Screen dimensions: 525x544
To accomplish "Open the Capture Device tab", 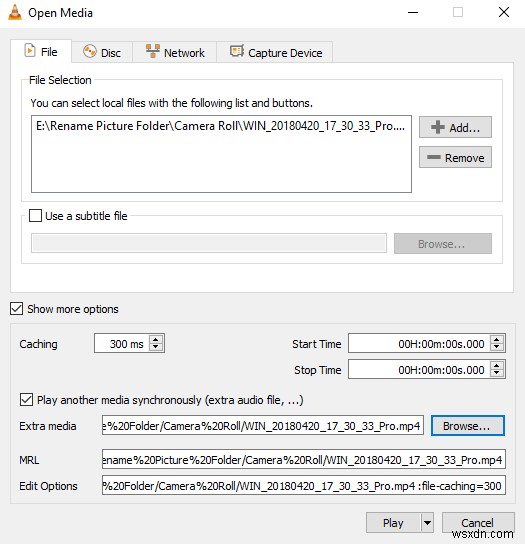I will tap(275, 52).
